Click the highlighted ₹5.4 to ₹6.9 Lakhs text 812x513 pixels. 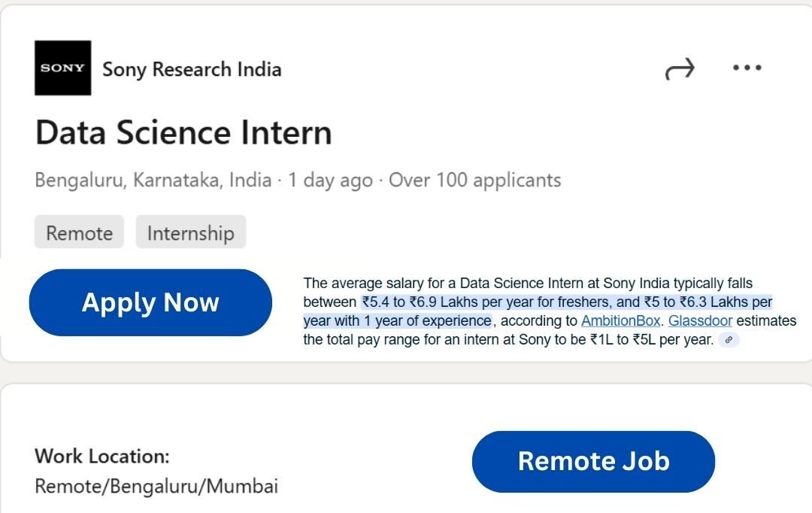(423, 302)
